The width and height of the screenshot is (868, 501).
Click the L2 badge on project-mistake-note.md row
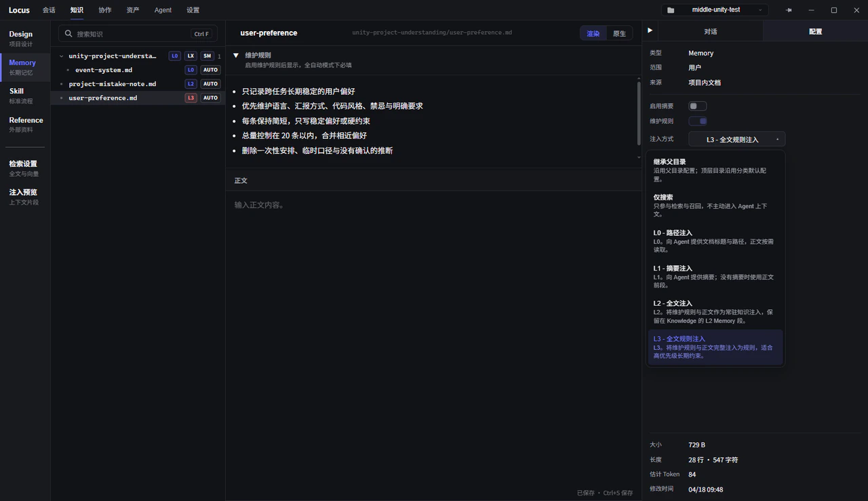coord(191,84)
